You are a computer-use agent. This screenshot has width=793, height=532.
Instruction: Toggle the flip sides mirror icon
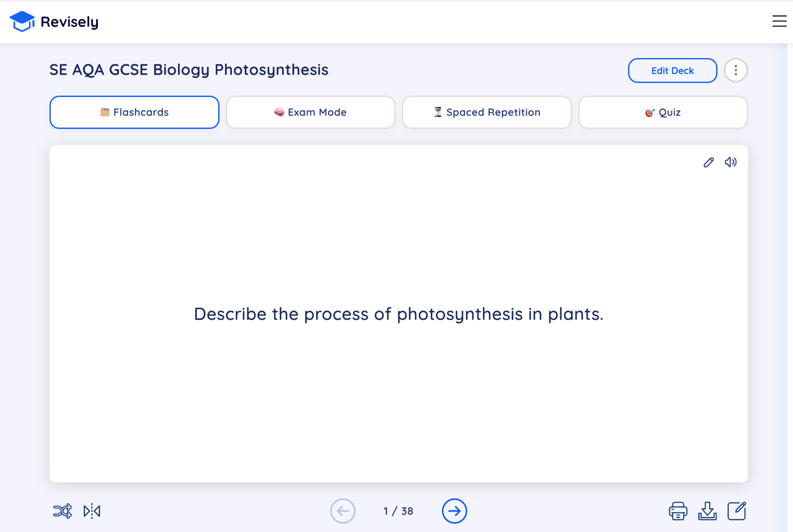point(92,511)
